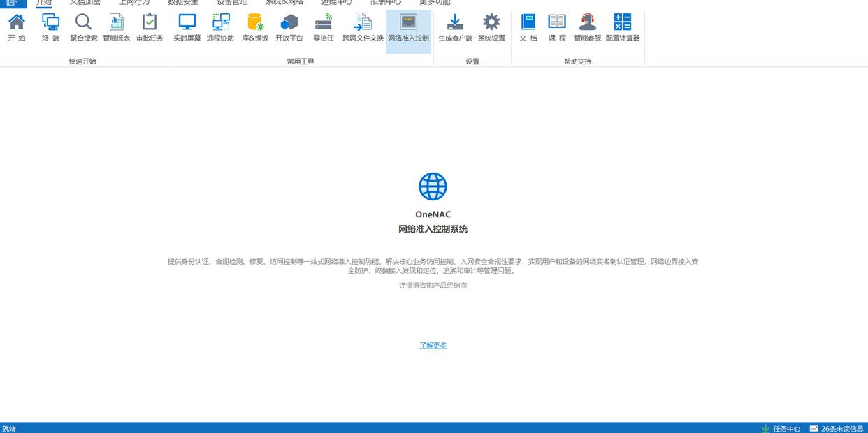Open 智能客服 smart customer service
The height and width of the screenshot is (433, 868).
click(x=588, y=28)
